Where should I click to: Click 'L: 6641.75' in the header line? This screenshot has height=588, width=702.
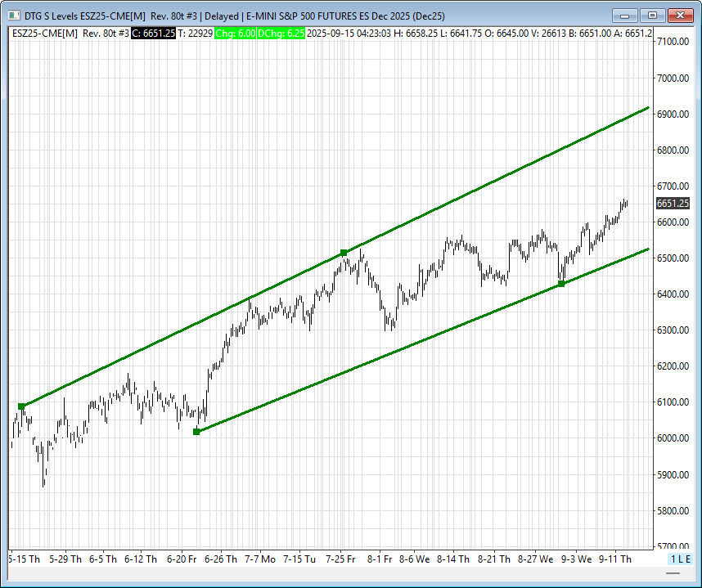click(x=461, y=33)
